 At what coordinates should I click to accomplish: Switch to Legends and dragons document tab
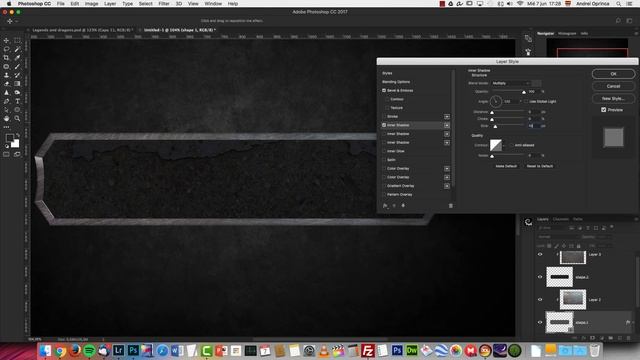(x=82, y=30)
